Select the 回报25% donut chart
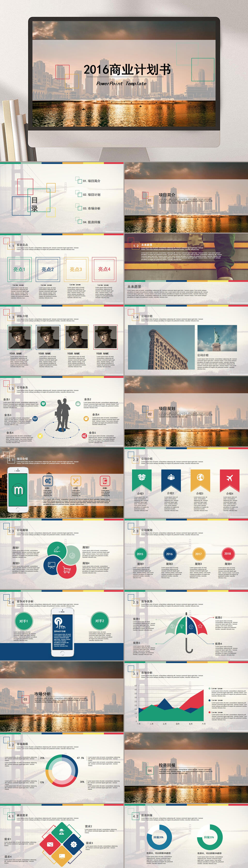248x868 pixels. [210, 837]
